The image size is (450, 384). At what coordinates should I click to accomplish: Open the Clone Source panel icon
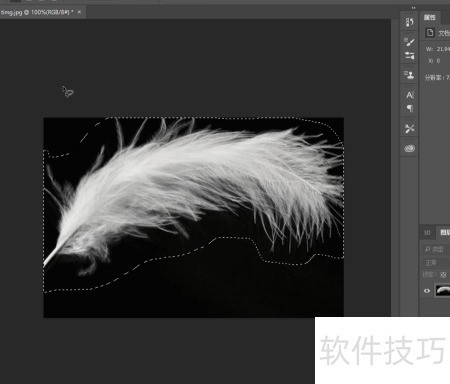click(x=410, y=75)
